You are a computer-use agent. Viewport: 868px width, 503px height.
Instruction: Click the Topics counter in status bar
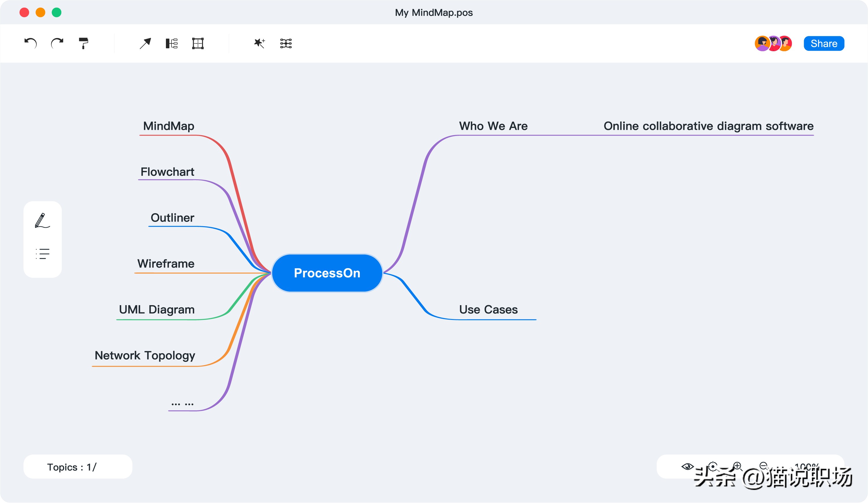(x=72, y=467)
